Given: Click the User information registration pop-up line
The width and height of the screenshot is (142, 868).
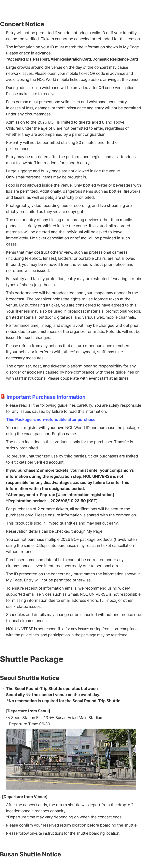Looking at the screenshot, I should coord(60,495).
